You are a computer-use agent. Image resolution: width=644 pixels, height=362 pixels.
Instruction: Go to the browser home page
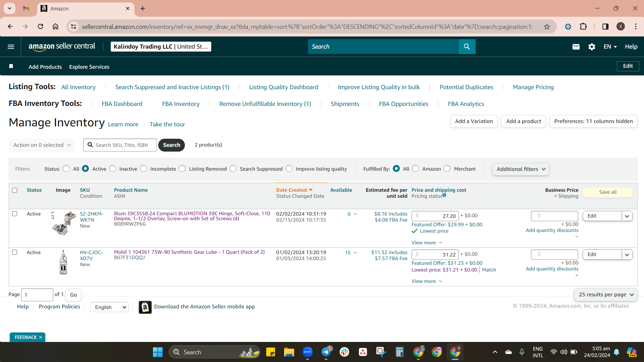(x=56, y=26)
